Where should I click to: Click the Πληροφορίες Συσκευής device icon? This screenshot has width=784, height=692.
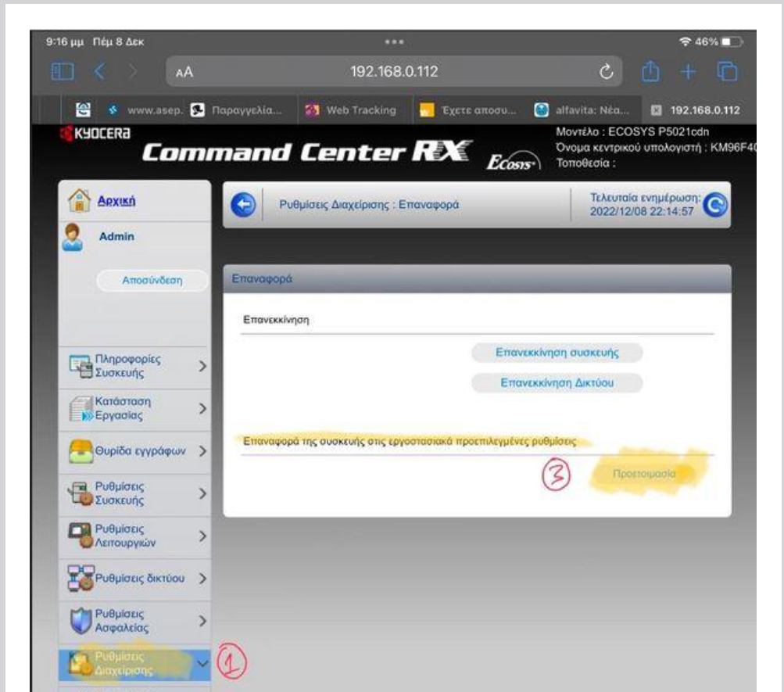[x=81, y=367]
